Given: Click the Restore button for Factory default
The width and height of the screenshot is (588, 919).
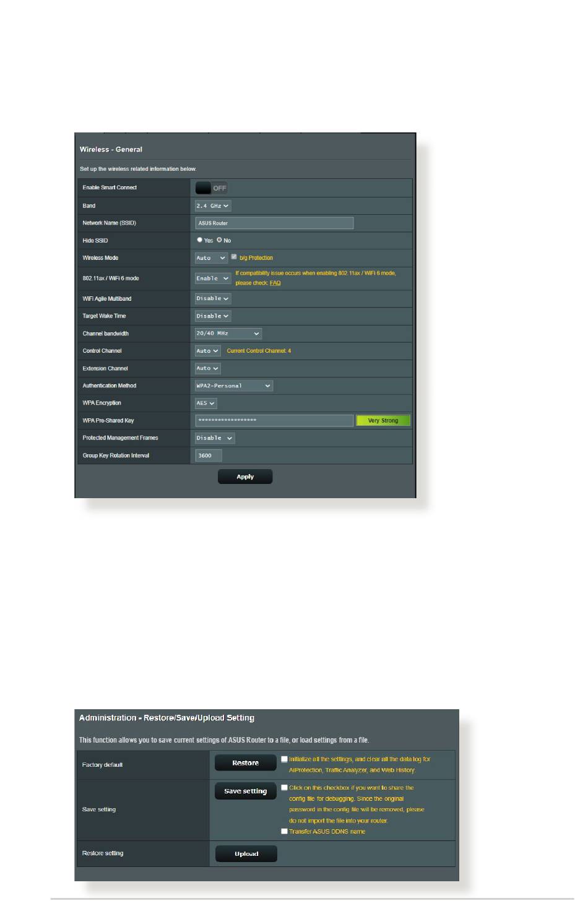Looking at the screenshot, I should [x=246, y=763].
